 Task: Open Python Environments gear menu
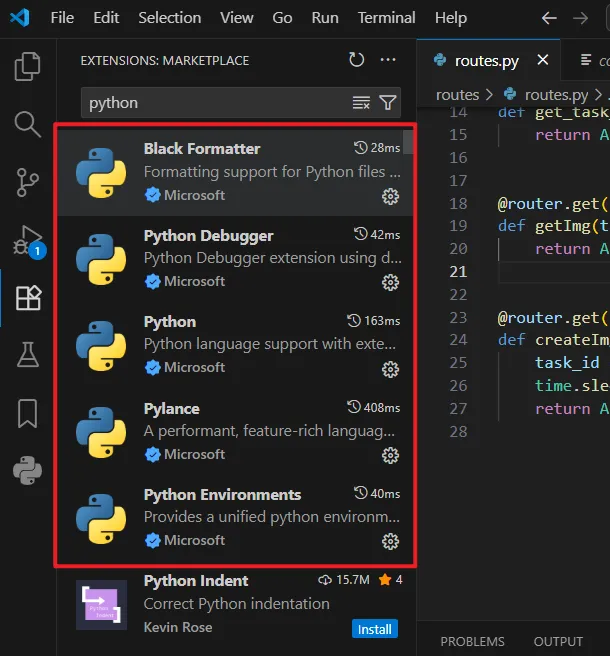point(390,542)
